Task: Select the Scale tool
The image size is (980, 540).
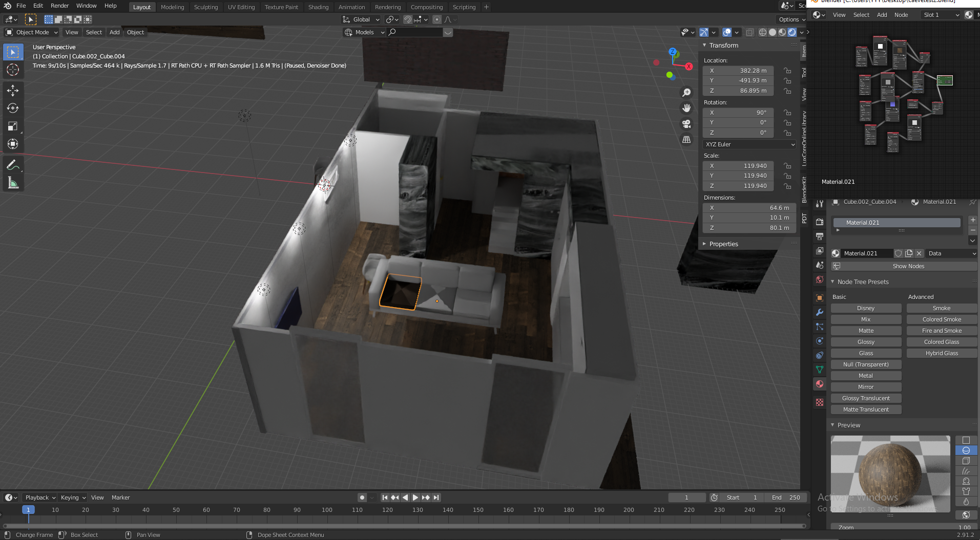Action: pyautogui.click(x=13, y=126)
